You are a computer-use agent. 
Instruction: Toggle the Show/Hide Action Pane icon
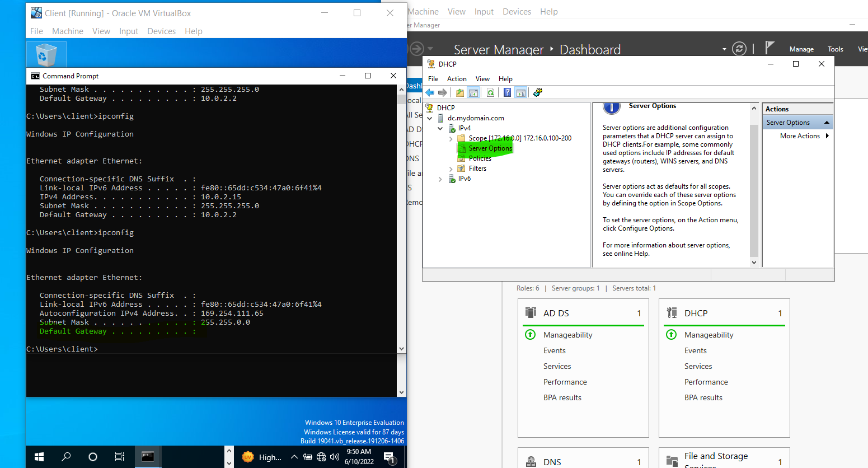[x=521, y=92]
